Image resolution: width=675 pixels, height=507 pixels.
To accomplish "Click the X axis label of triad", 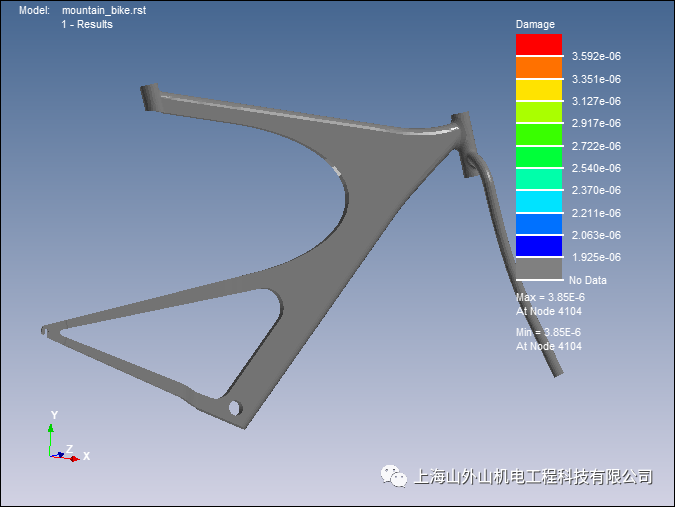I will click(x=87, y=456).
